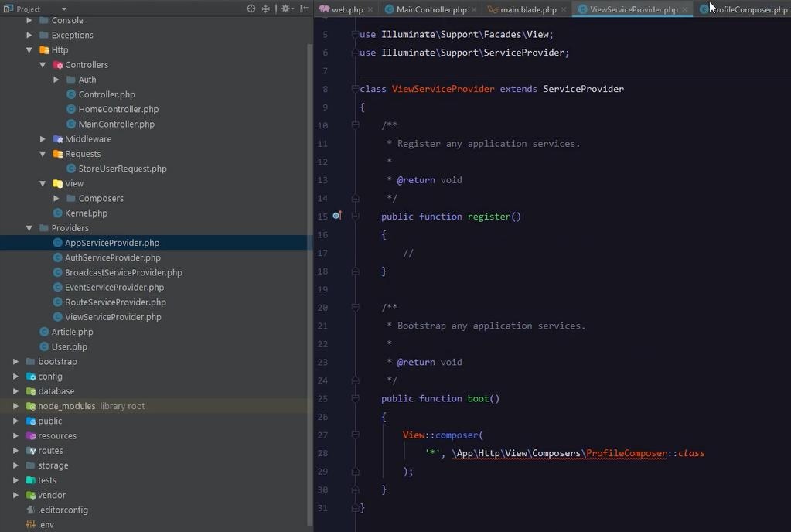Click the ProfileComposer class reference in code
791x532 pixels.
[x=626, y=453]
